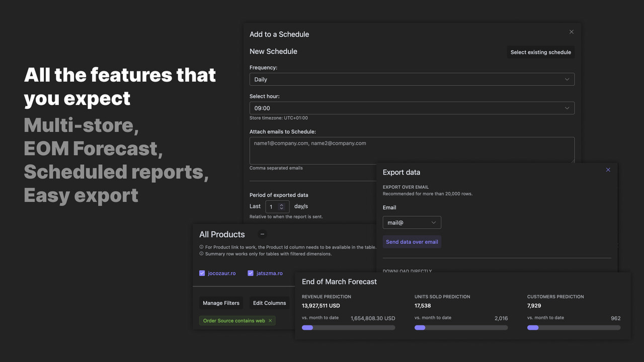Remove the Order Source contains web filter

pos(270,320)
